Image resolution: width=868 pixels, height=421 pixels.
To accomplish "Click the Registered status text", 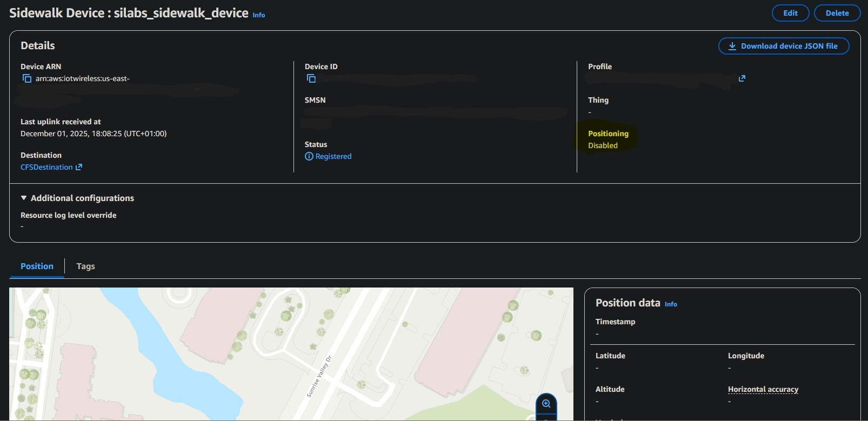I will 333,156.
